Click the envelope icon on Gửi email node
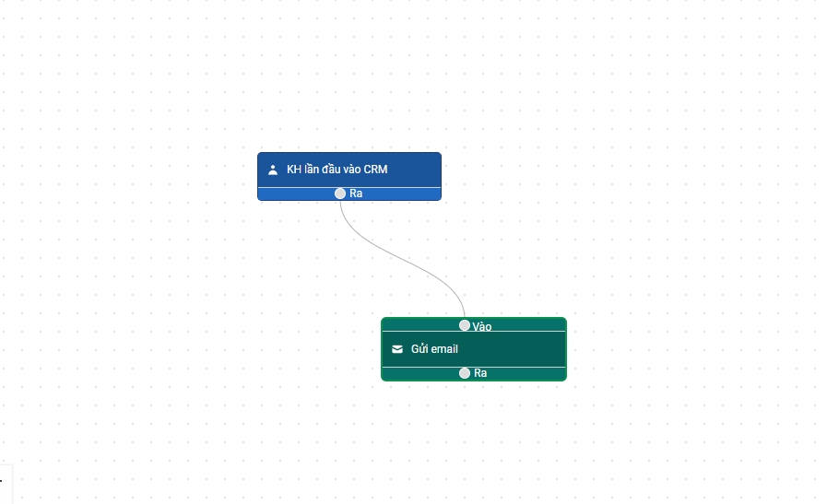 tap(397, 349)
